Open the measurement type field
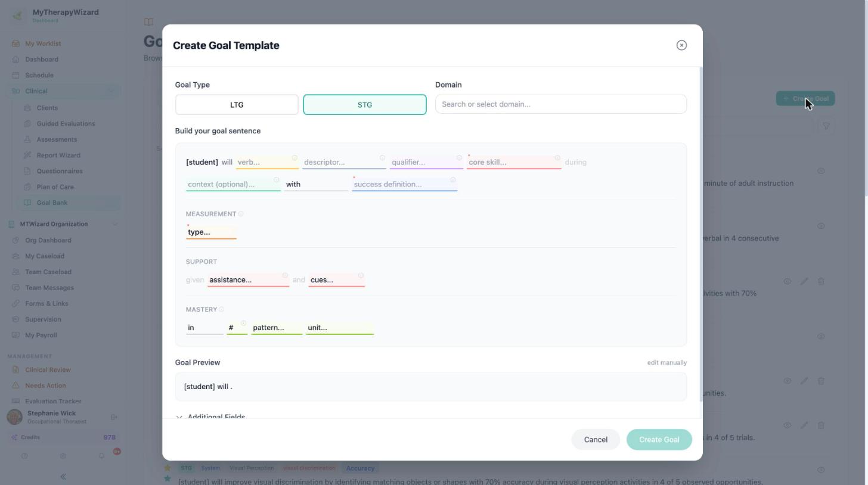This screenshot has width=868, height=485. [x=211, y=232]
